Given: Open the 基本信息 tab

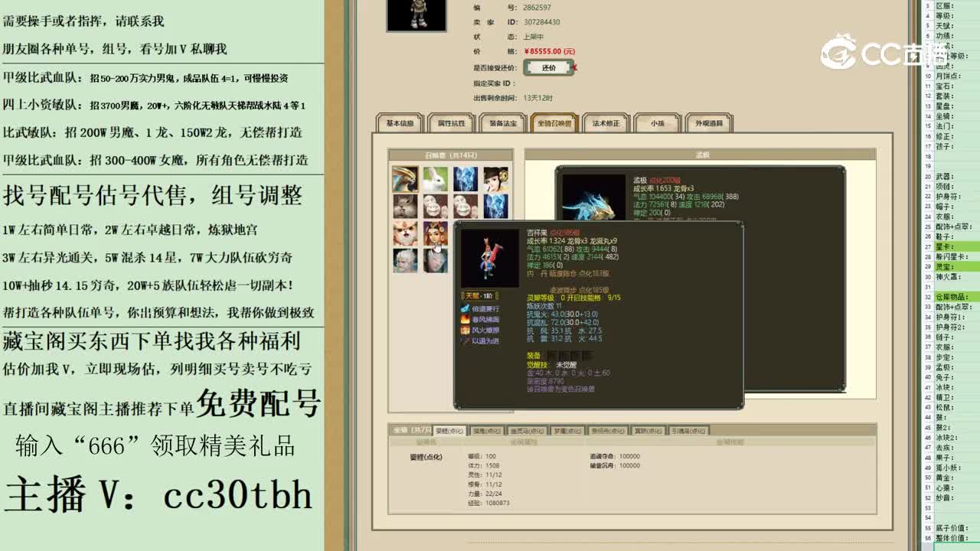Looking at the screenshot, I should point(400,123).
